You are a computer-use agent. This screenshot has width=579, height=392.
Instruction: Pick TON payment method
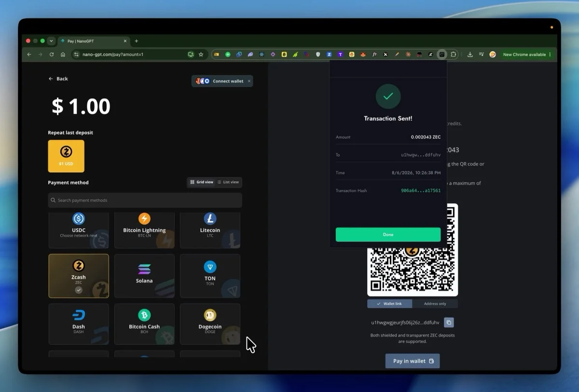[x=210, y=276]
